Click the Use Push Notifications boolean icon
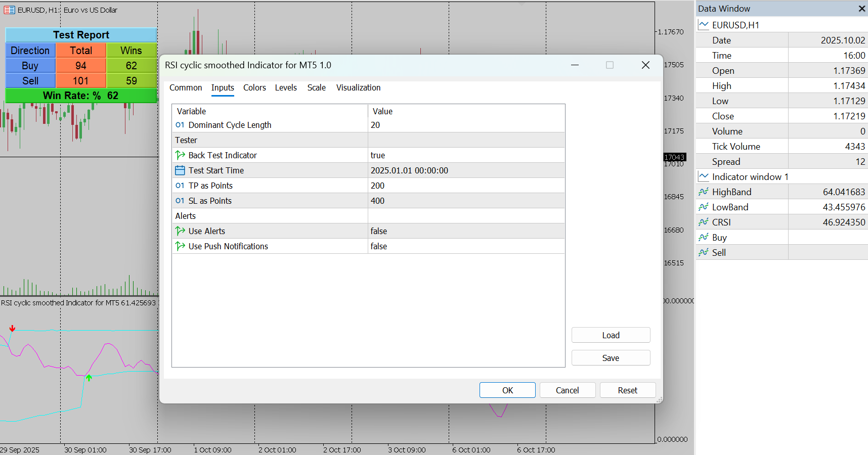The image size is (868, 455). pos(180,246)
